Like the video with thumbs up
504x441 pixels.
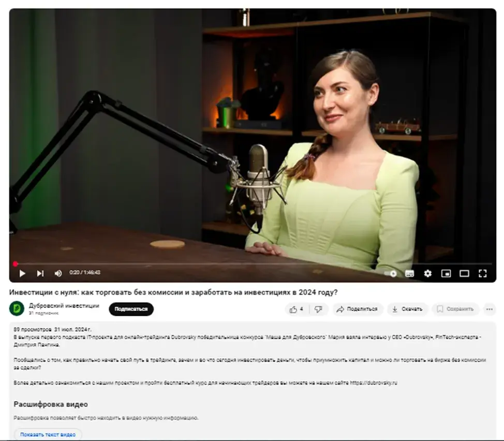(x=297, y=309)
